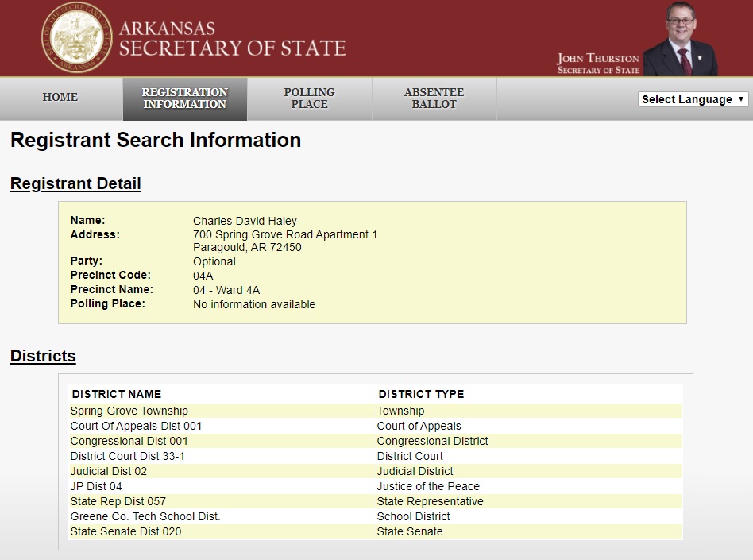Select the name Charles David Haley

click(245, 221)
